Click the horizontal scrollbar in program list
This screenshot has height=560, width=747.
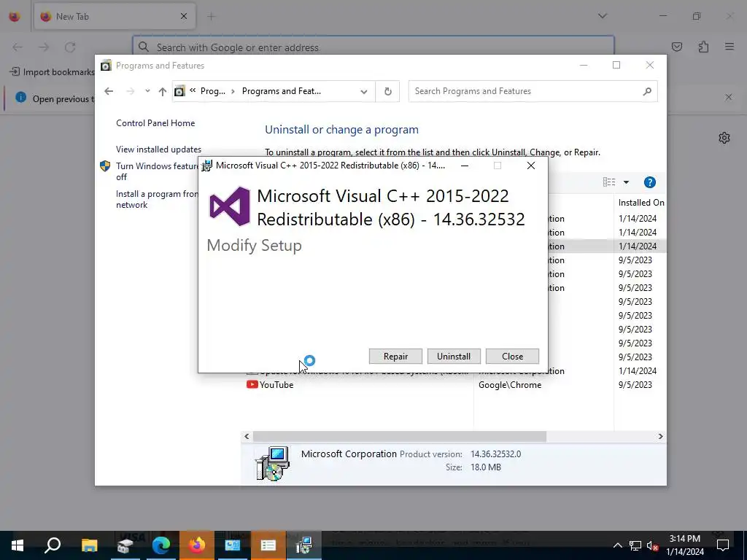click(x=400, y=436)
